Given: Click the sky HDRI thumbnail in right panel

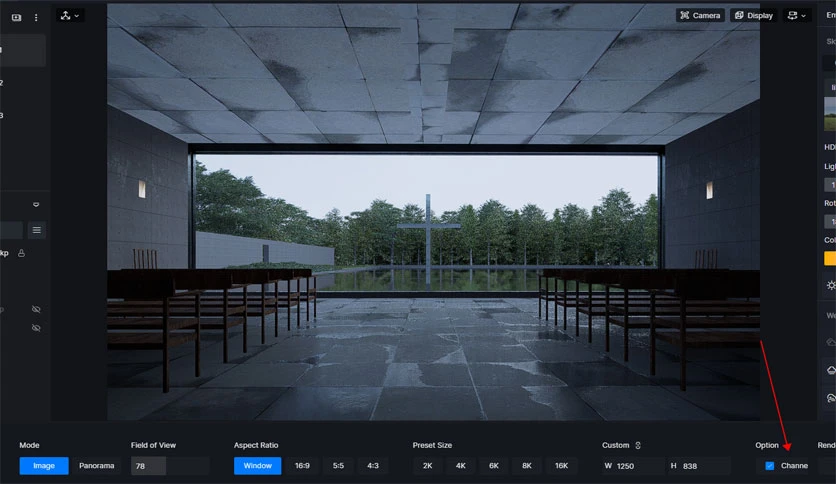Looking at the screenshot, I should [x=830, y=113].
